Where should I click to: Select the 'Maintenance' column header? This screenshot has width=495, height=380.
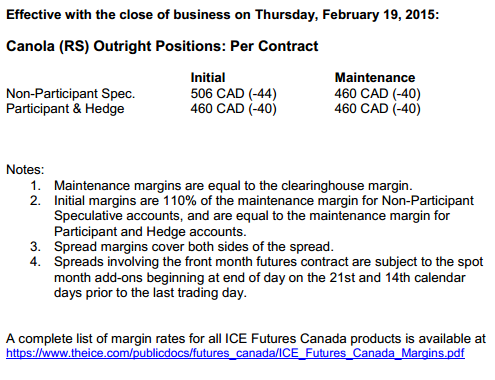375,78
